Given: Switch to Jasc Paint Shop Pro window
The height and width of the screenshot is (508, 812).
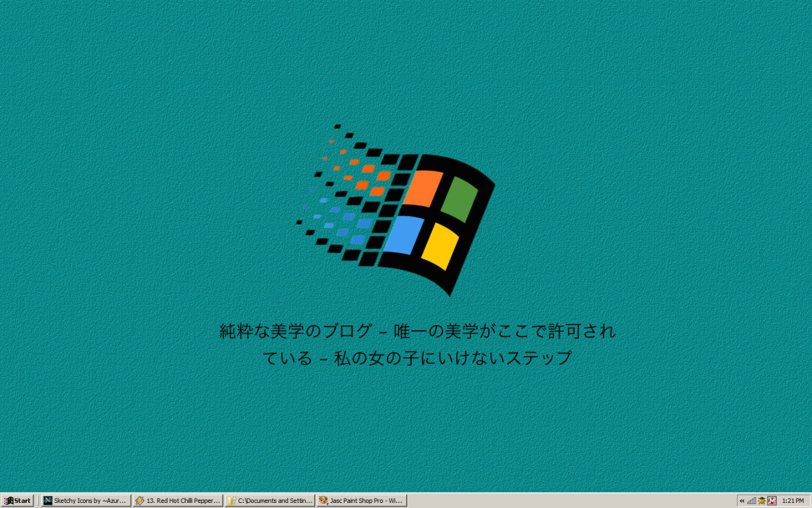Looking at the screenshot, I should click(x=362, y=500).
